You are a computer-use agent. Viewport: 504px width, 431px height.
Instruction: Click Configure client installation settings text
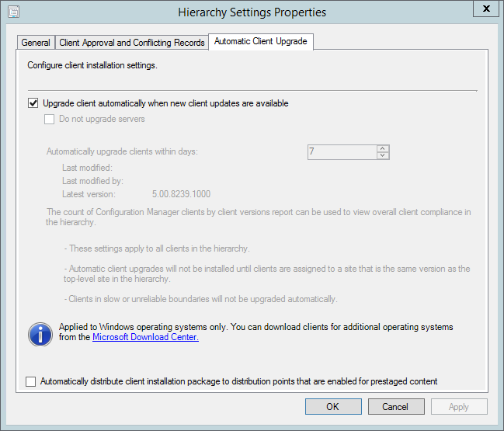92,65
